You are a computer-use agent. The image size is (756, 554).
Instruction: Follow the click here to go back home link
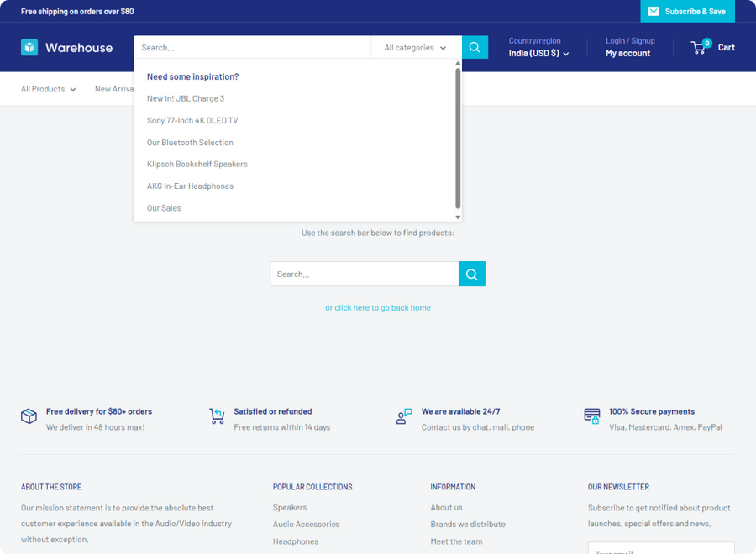(x=377, y=308)
